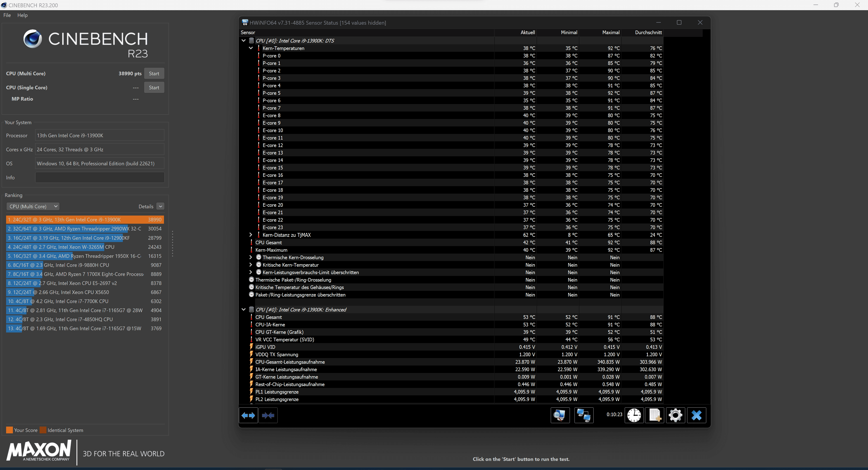Expand Thermische Kern-Drosselung node

pos(251,257)
